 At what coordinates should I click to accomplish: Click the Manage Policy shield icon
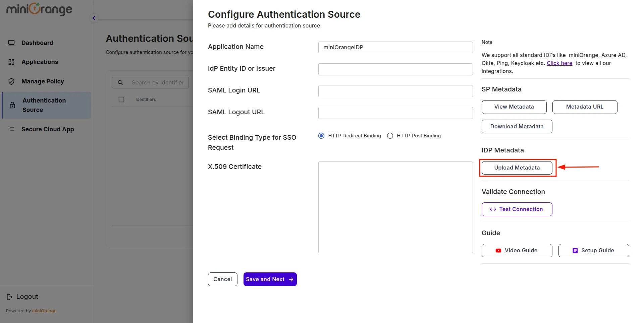click(x=11, y=81)
